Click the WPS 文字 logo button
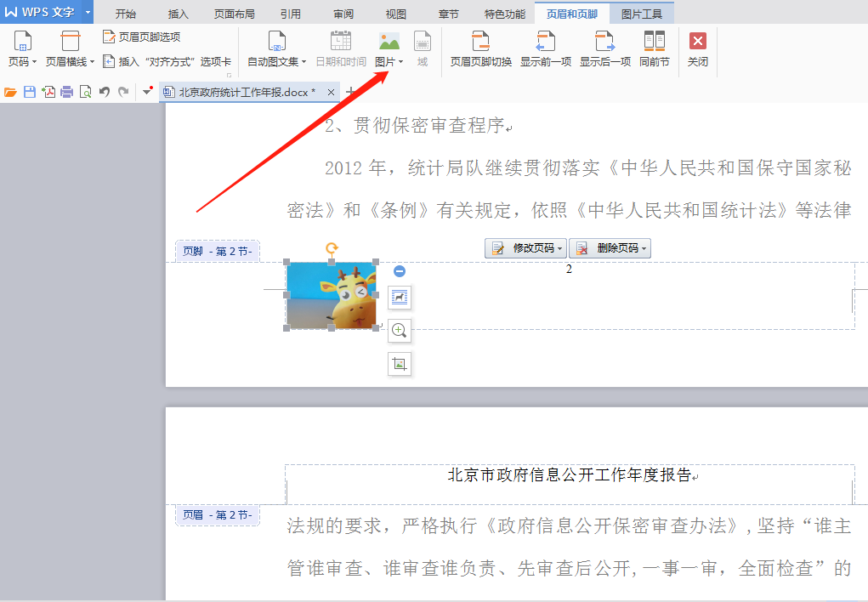The image size is (868, 602). (x=40, y=12)
